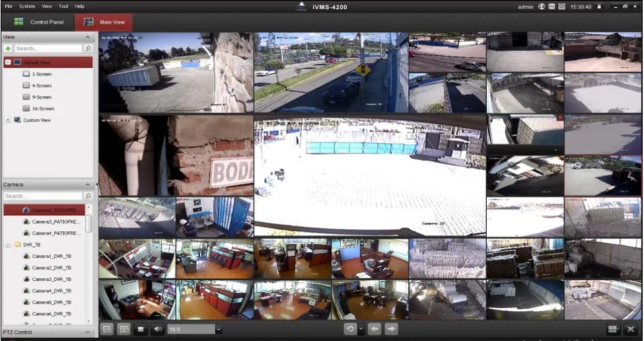Click the View panel search field

[x=48, y=48]
